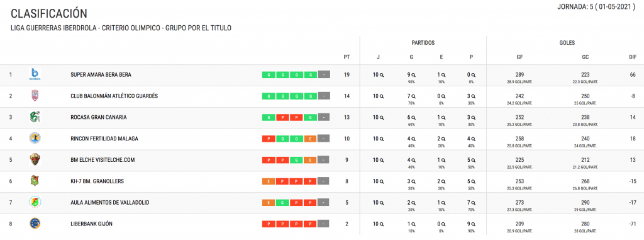Click the PT points column header
644x240 pixels.
click(347, 57)
